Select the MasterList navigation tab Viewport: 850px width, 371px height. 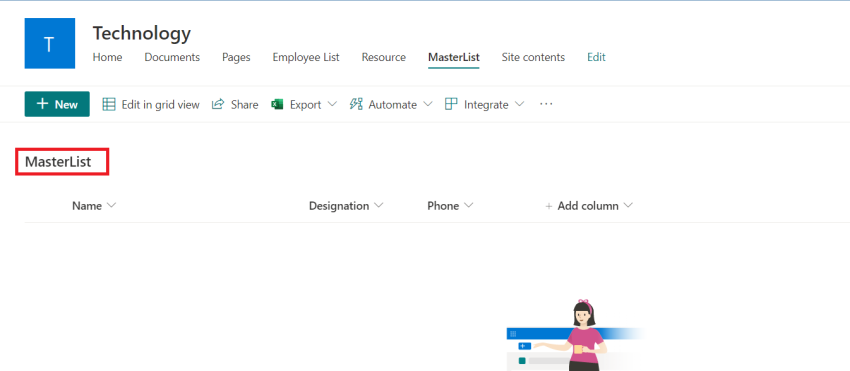coord(454,57)
